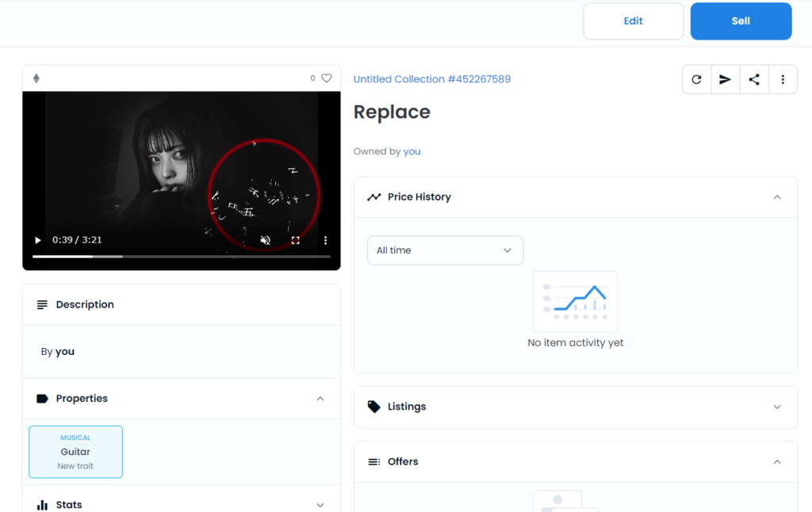Open the All time range dropdown
The image size is (812, 512).
(x=445, y=250)
